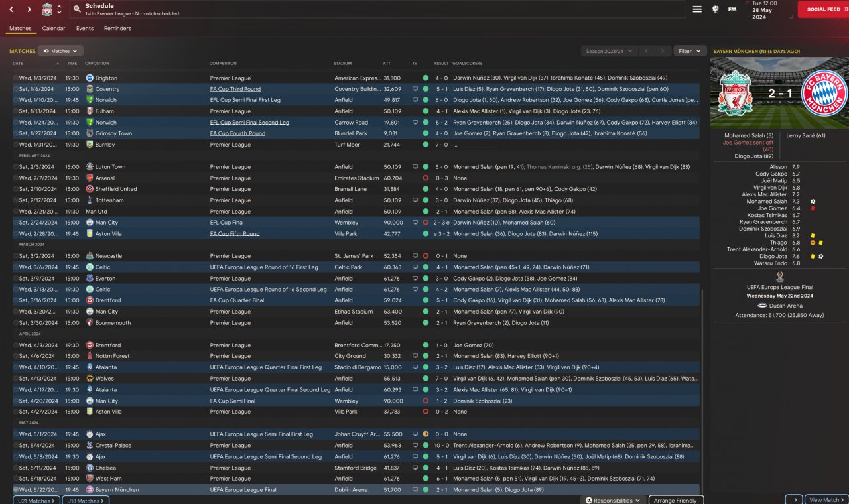The image size is (849, 504).
Task: Toggle the checkbox on the Chelsea match row
Action: tap(15, 468)
